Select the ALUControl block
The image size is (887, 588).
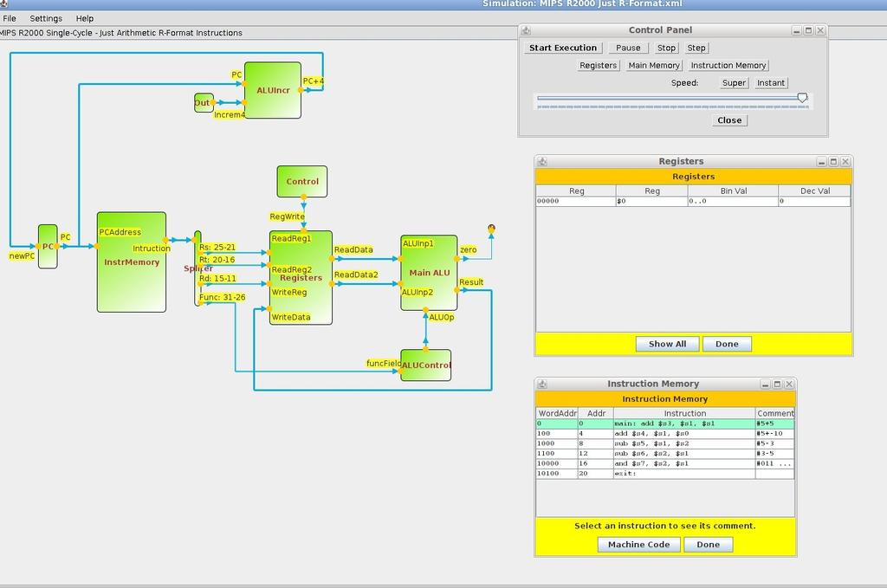426,365
